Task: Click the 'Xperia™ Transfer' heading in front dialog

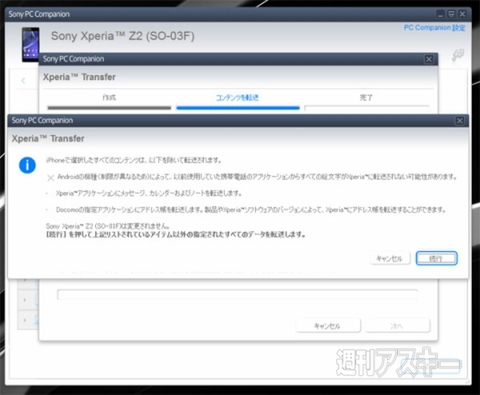Action: [48, 138]
